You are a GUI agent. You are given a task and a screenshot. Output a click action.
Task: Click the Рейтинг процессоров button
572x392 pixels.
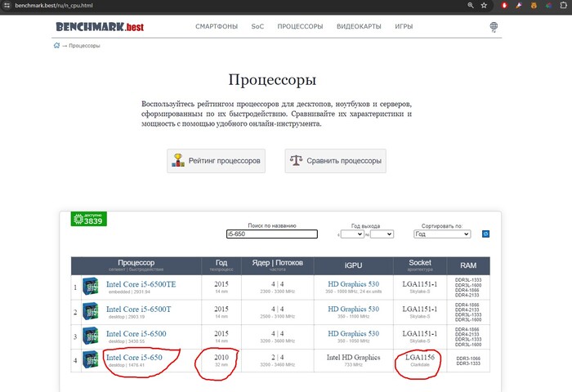pyautogui.click(x=216, y=161)
